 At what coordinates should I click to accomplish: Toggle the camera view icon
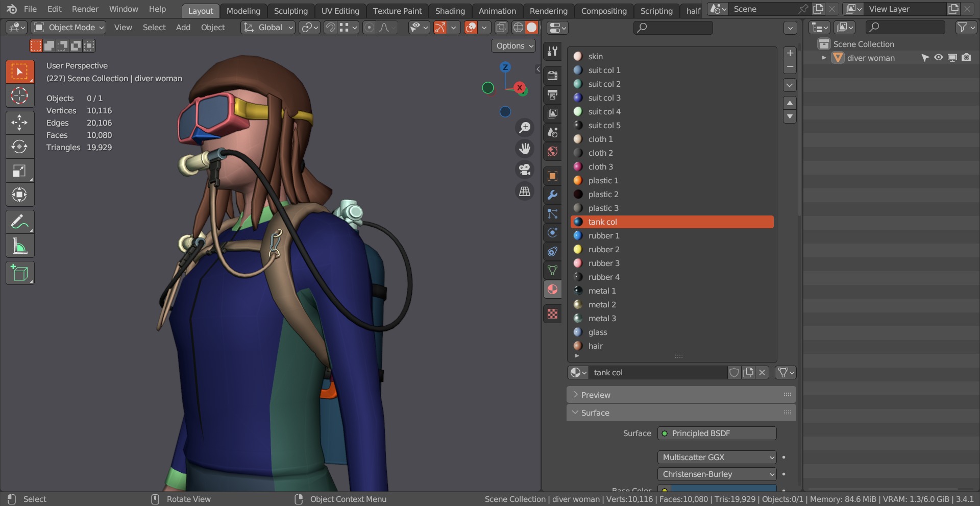pyautogui.click(x=524, y=170)
